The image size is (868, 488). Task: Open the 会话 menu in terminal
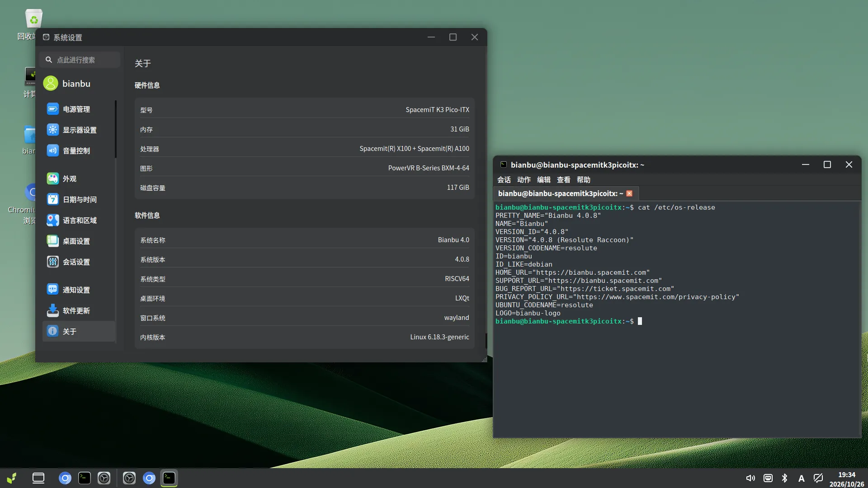[x=504, y=180]
